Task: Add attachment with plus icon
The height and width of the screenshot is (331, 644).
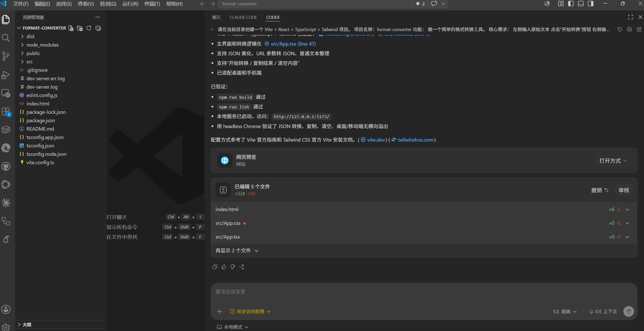Action: pyautogui.click(x=219, y=311)
